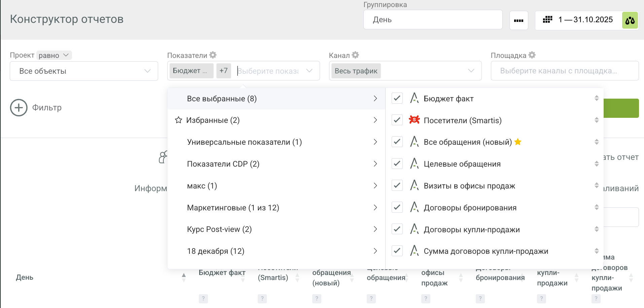Click the gear icon next to Канал

pos(355,55)
